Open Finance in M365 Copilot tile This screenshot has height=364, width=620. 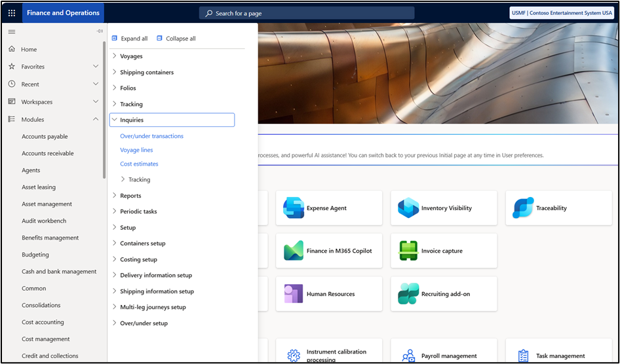coord(329,251)
